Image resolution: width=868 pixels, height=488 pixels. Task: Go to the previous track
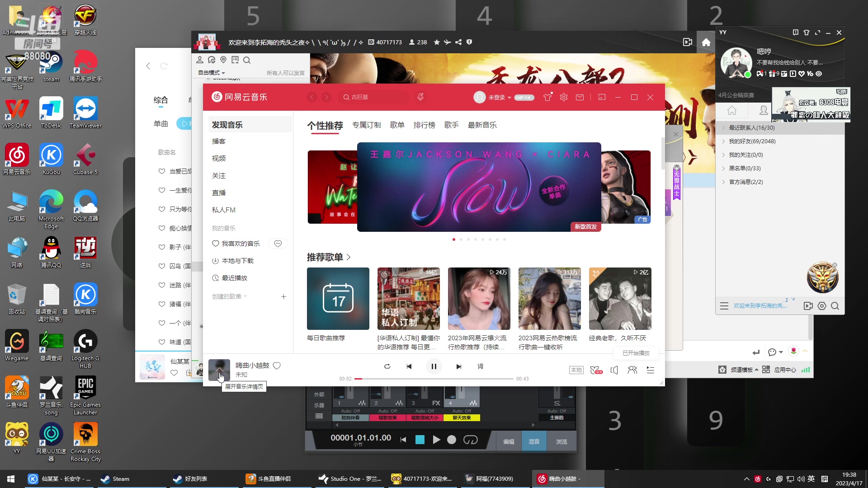click(x=409, y=366)
